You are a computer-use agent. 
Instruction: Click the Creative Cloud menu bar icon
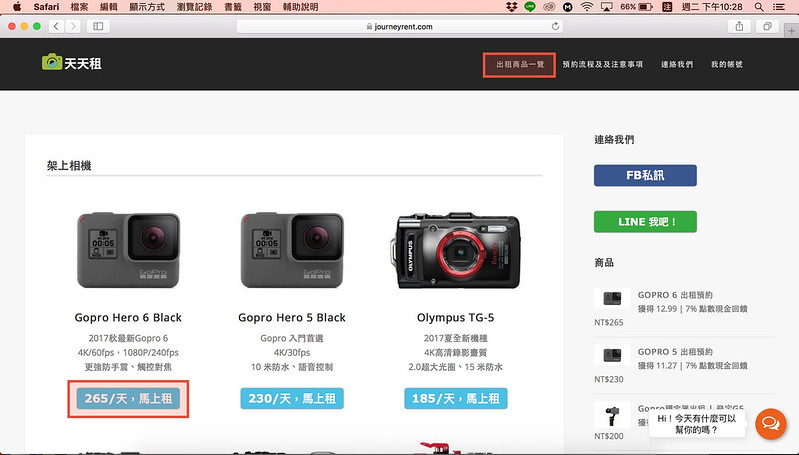click(x=549, y=7)
